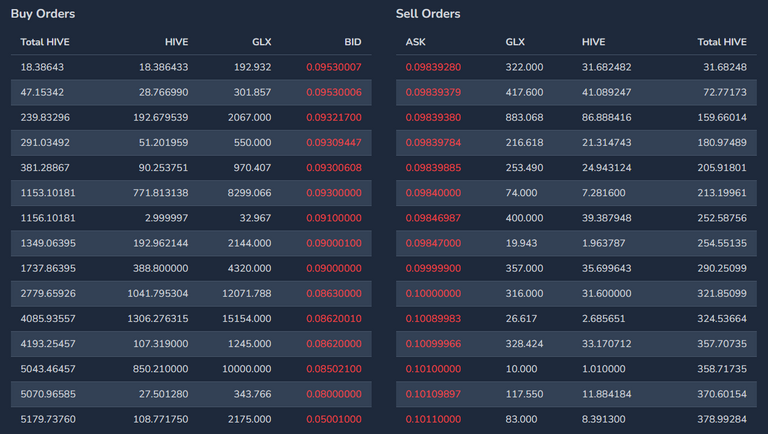Select ask price 0.09840000

[x=433, y=193]
